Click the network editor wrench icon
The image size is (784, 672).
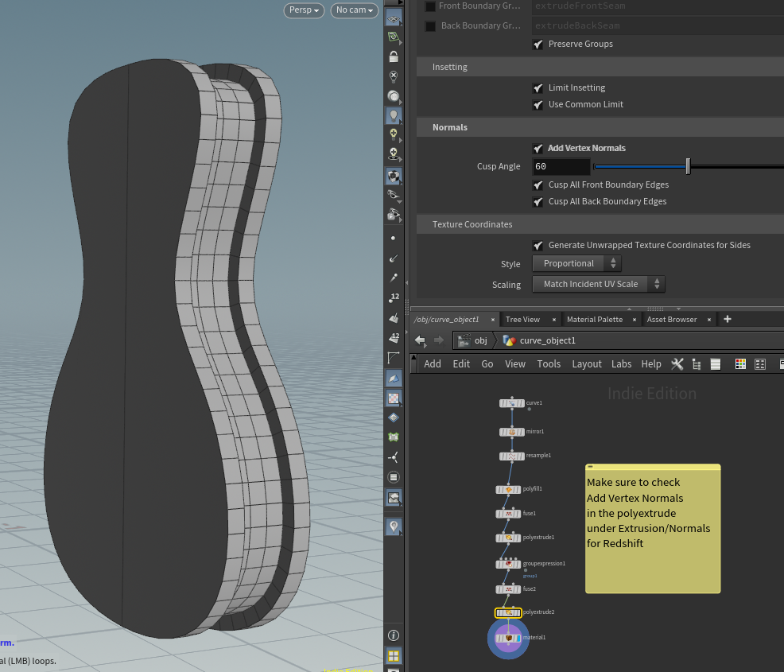tap(677, 363)
